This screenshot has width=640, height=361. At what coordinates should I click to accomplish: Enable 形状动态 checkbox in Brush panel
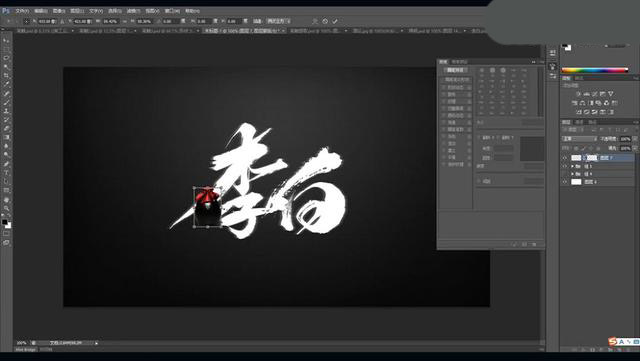(x=444, y=87)
